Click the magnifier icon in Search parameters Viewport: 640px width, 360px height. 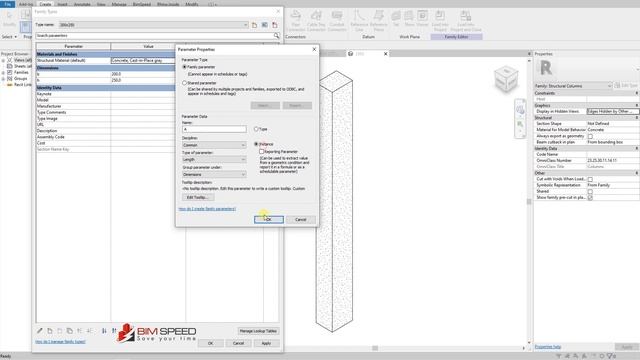click(x=276, y=36)
